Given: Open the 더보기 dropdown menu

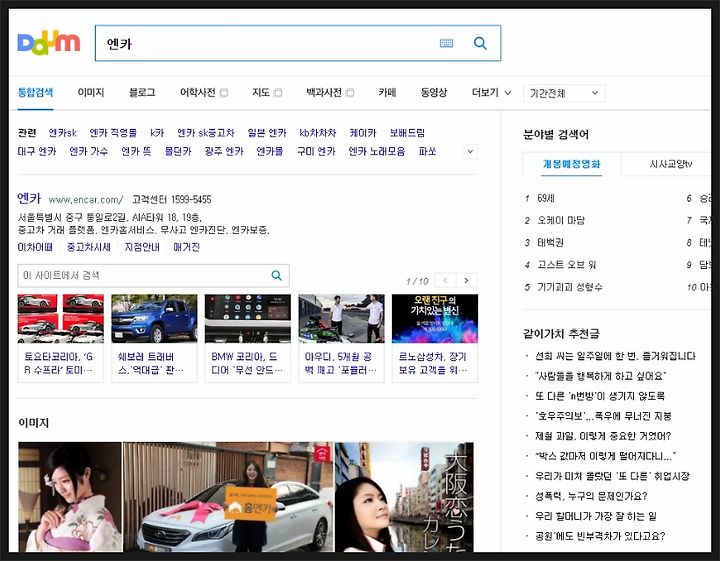Looking at the screenshot, I should pos(491,93).
